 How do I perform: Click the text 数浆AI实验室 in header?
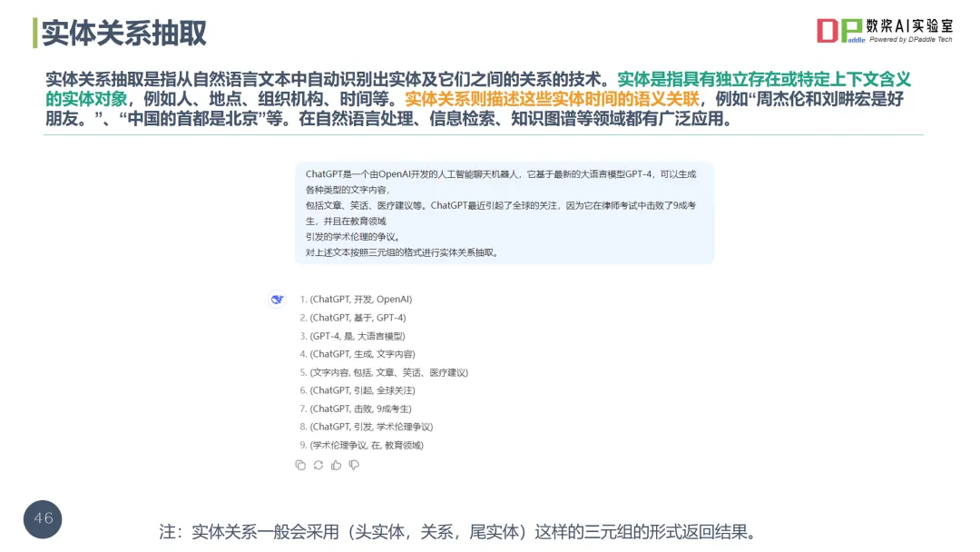click(x=909, y=25)
